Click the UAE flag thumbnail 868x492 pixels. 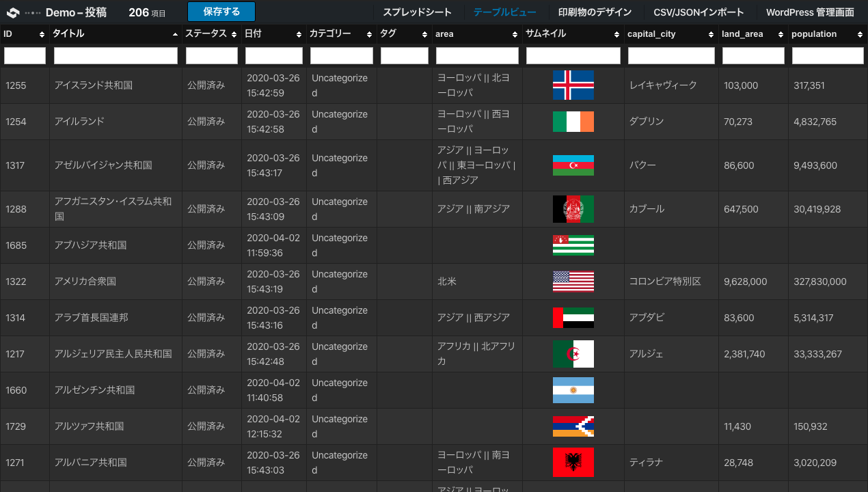pos(573,318)
